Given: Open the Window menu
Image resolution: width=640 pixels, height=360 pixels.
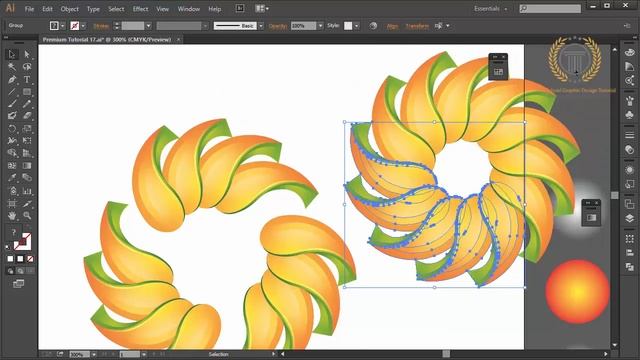Looking at the screenshot, I should [x=189, y=9].
